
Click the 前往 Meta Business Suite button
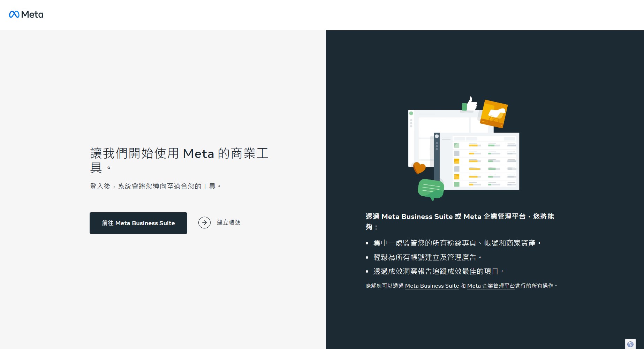[138, 223]
